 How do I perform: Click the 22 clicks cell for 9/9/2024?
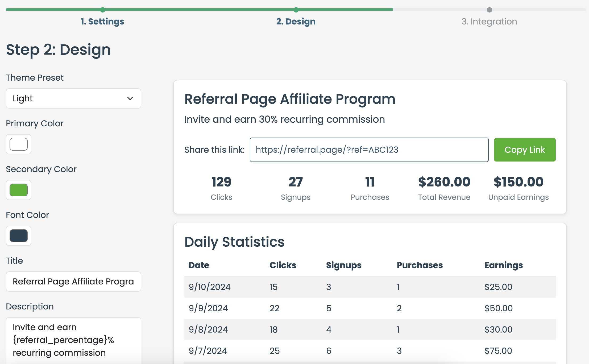coord(275,308)
